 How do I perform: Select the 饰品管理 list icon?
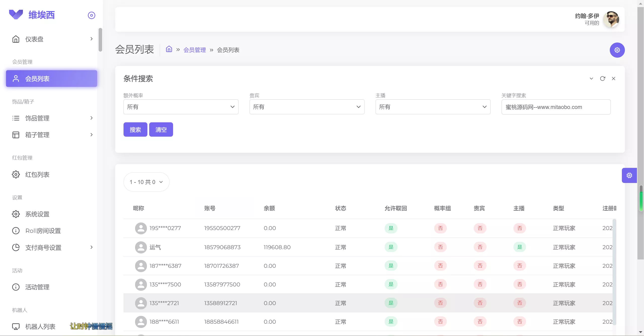point(16,118)
